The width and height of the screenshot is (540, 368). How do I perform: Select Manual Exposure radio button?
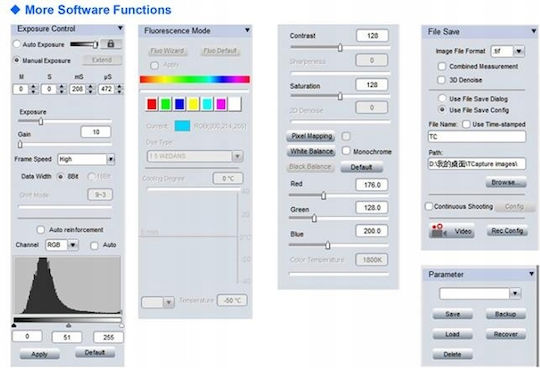(x=17, y=60)
